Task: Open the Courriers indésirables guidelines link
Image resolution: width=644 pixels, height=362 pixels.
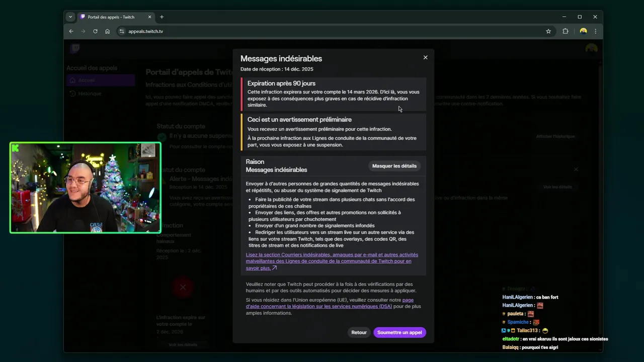Action: point(332,261)
